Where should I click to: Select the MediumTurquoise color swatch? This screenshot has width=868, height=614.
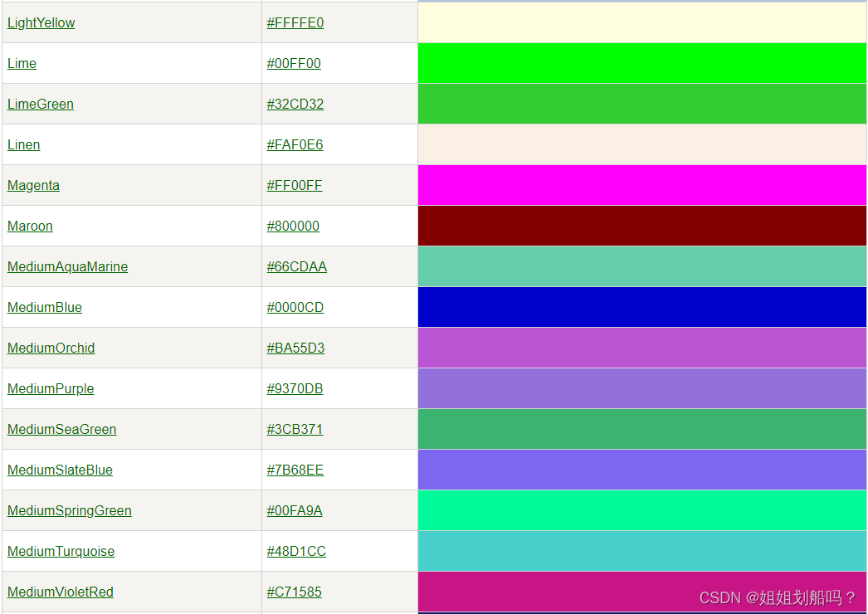642,552
